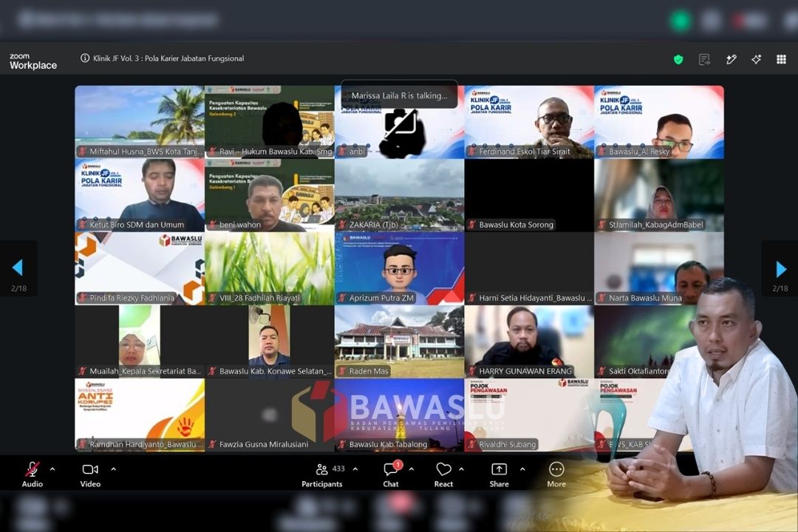Image resolution: width=798 pixels, height=532 pixels.
Task: Click the name label 'VIII_28 Fadhilah Riayati'
Action: click(259, 298)
